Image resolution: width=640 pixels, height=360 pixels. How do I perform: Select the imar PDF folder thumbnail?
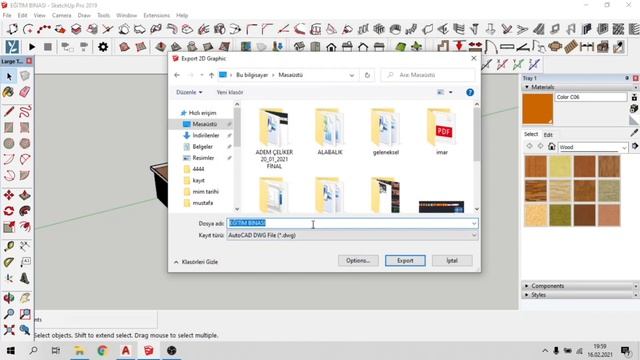(x=442, y=132)
